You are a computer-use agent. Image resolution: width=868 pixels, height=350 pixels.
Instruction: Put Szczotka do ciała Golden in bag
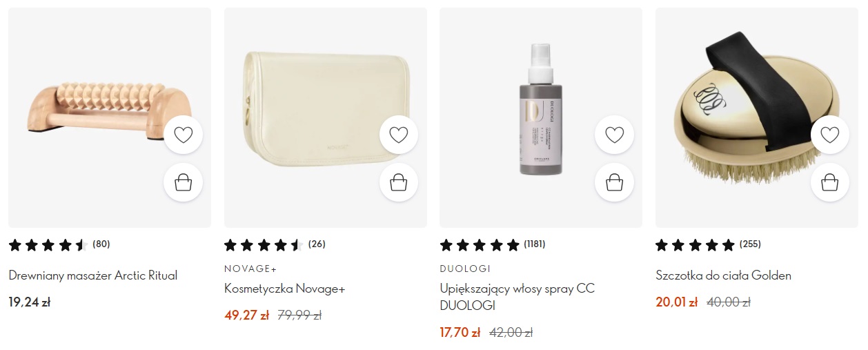point(830,182)
